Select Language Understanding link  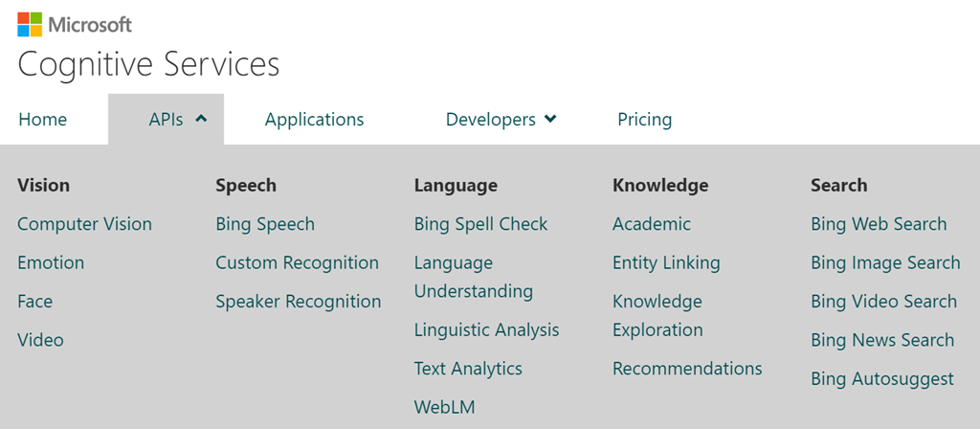click(473, 277)
